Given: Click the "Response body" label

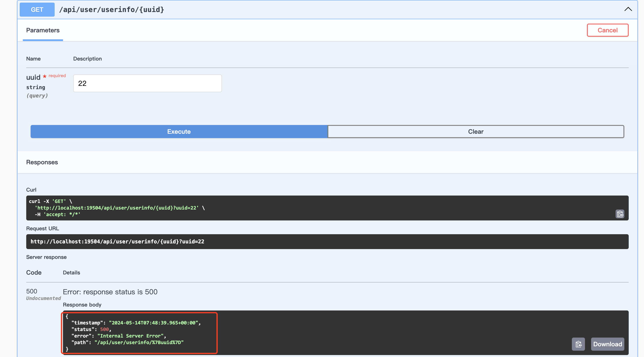Looking at the screenshot, I should 82,305.
